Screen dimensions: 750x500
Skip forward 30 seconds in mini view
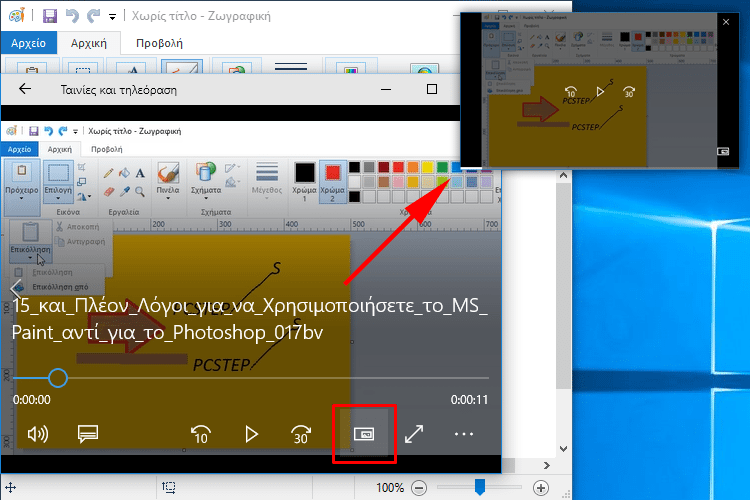(629, 91)
